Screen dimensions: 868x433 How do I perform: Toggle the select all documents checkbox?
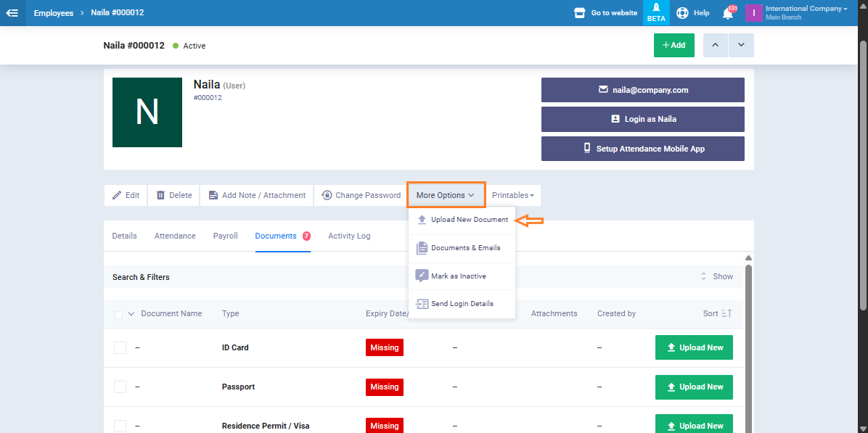119,314
